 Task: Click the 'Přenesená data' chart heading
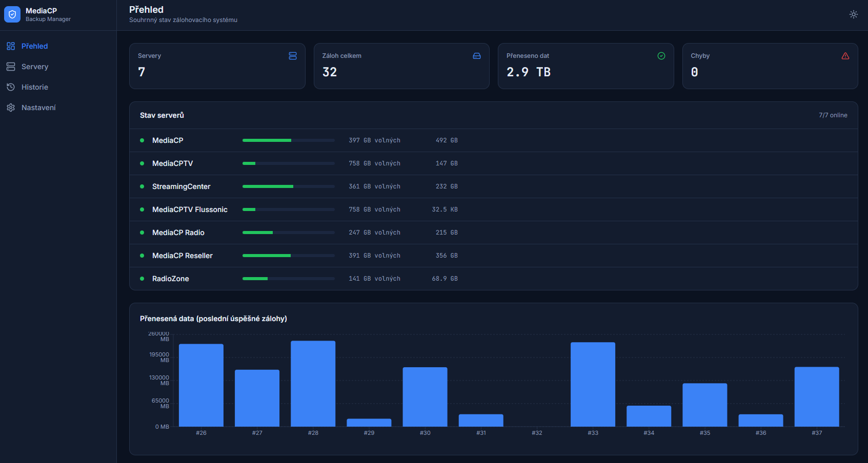click(213, 319)
